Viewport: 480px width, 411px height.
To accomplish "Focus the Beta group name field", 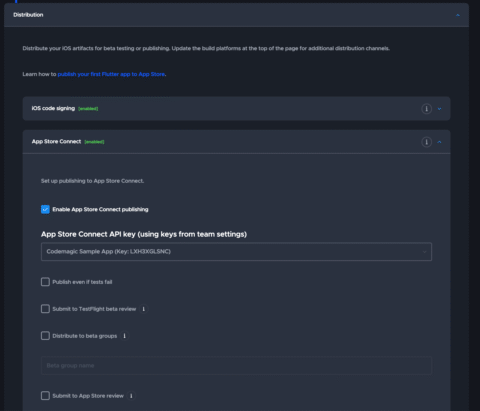I will 236,366.
